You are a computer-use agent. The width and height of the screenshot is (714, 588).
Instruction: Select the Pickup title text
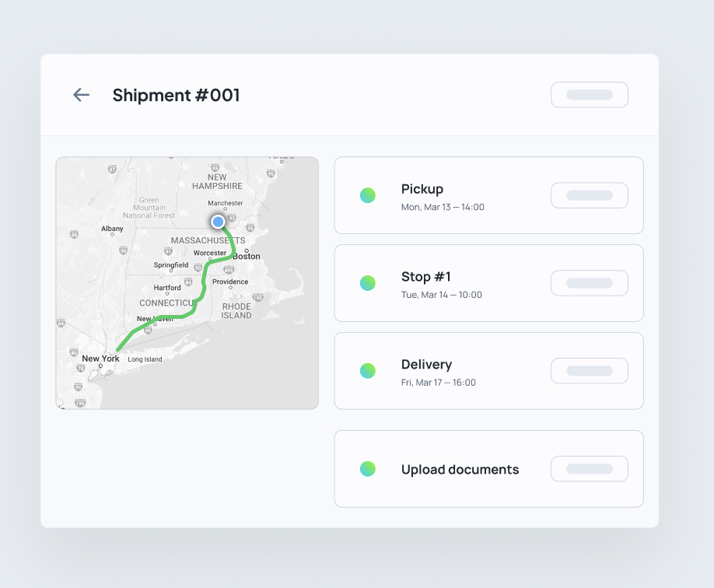[x=422, y=189]
